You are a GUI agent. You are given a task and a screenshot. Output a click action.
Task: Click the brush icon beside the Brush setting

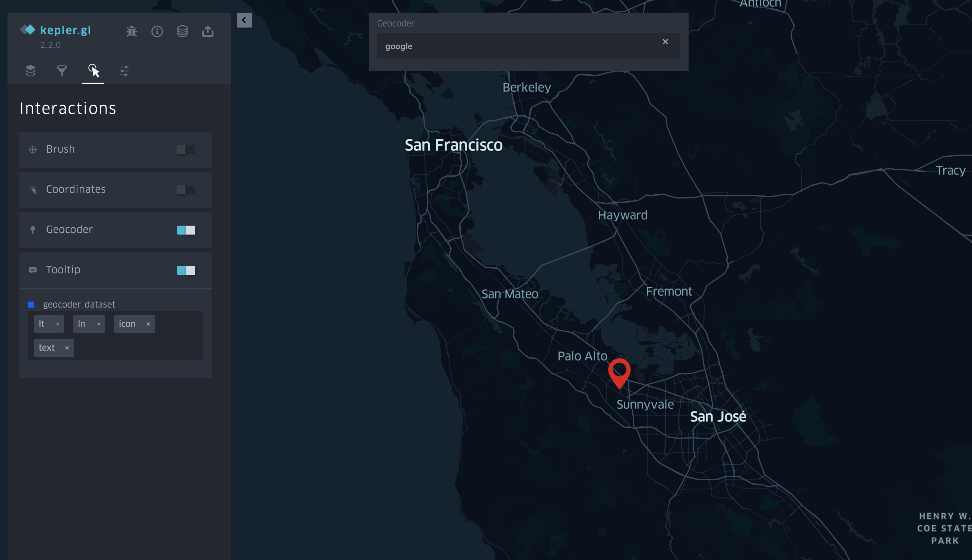(x=33, y=149)
